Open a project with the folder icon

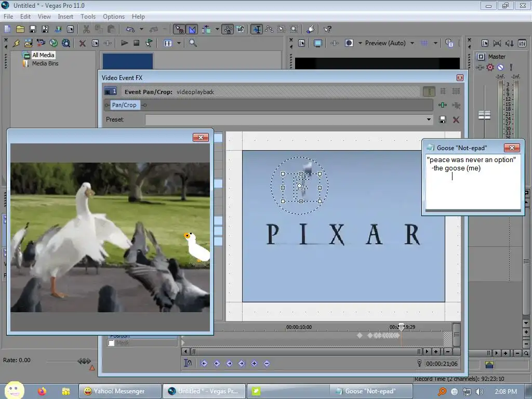20,29
